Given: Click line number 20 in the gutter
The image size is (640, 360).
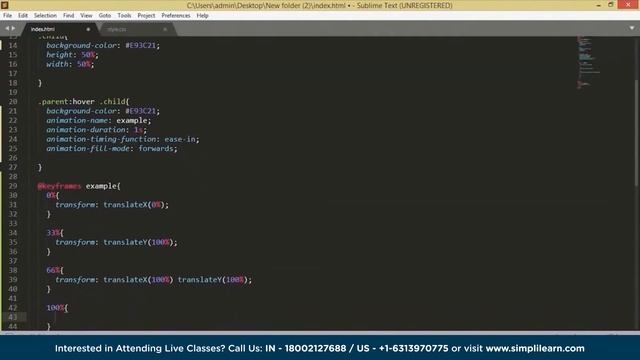Looking at the screenshot, I should click(13, 102).
